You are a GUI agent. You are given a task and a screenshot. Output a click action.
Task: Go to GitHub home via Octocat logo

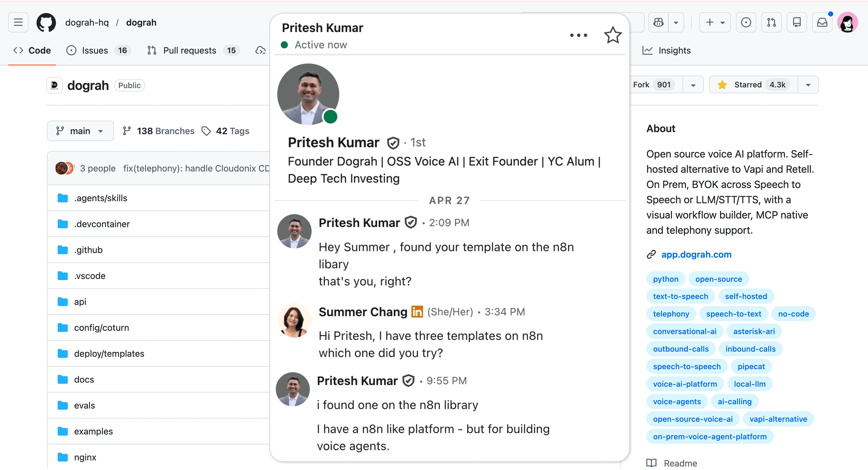click(x=46, y=22)
